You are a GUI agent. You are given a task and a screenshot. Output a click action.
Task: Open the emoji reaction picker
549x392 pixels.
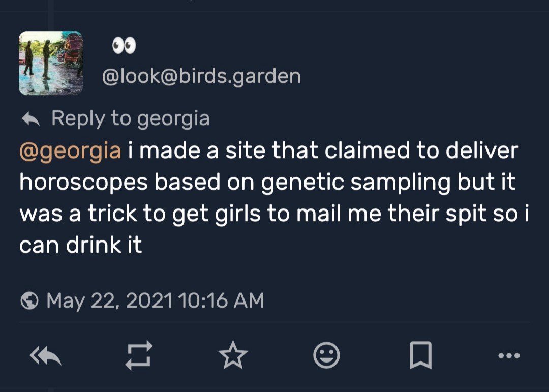326,355
